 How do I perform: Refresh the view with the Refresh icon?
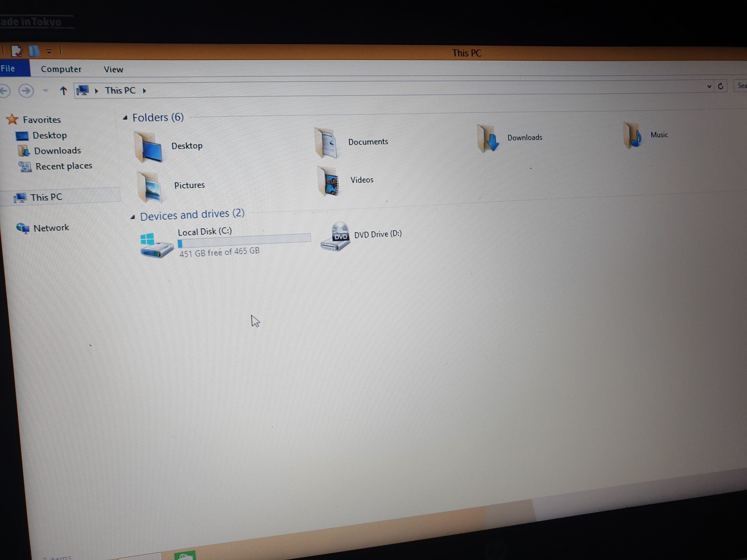(x=721, y=87)
